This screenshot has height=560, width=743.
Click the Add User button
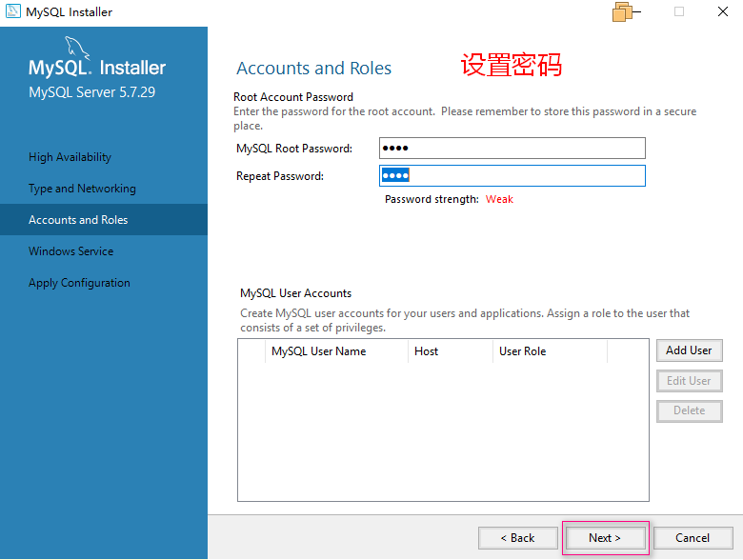[689, 350]
